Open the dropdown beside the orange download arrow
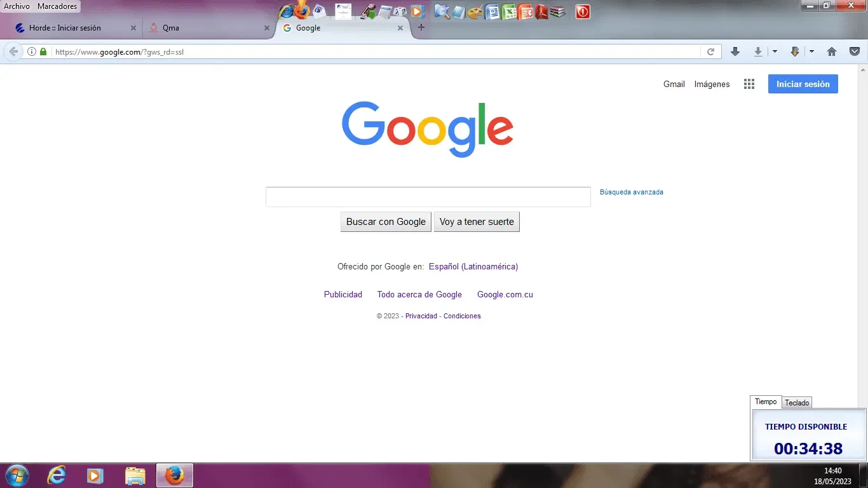This screenshot has height=488, width=868. coord(811,52)
